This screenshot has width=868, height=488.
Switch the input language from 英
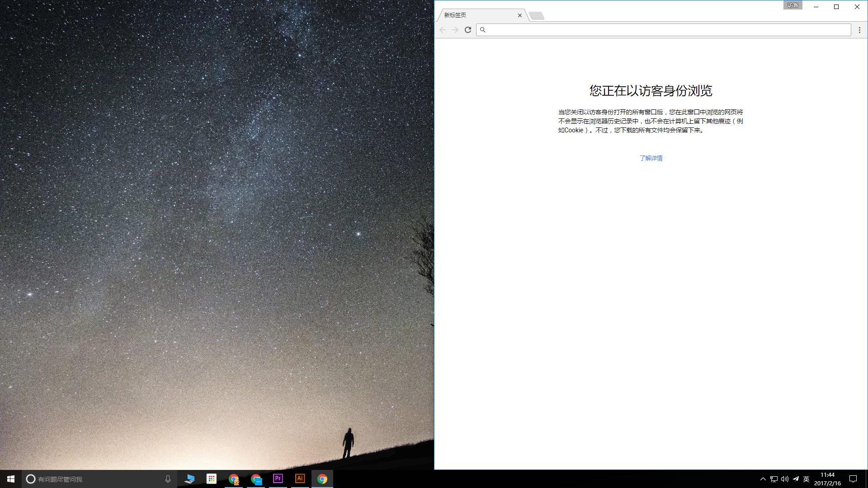[x=806, y=479]
